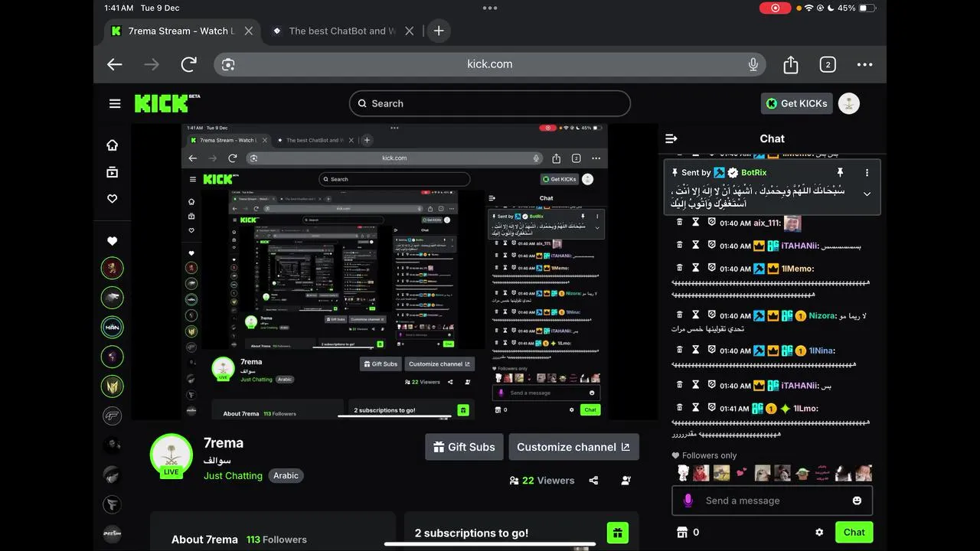Open the pinned message three-dot menu

(867, 172)
